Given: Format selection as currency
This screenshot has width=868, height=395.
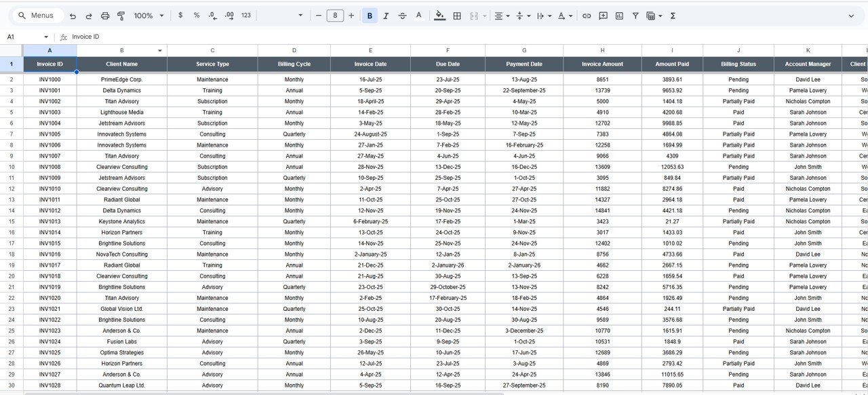Looking at the screenshot, I should point(180,14).
